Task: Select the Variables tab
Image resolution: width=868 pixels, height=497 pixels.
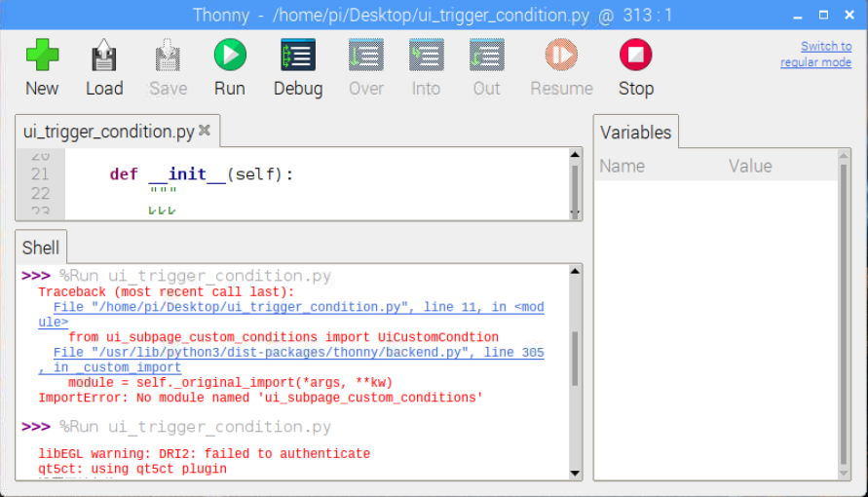Action: coord(635,133)
